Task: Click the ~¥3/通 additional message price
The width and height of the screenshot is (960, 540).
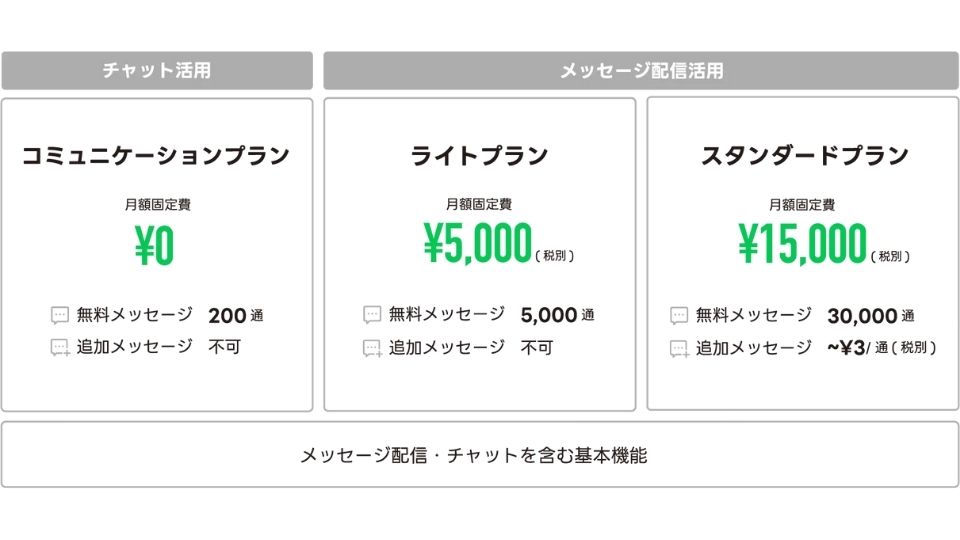Action: click(882, 348)
